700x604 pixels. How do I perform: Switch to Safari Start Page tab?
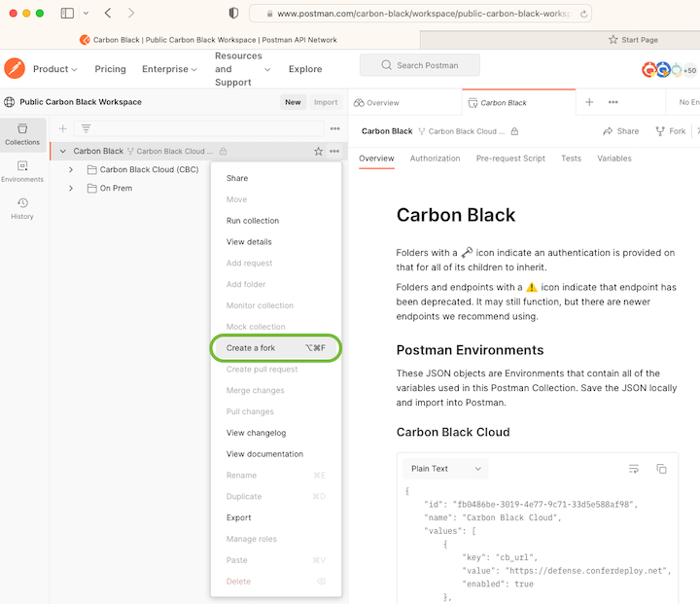[633, 40]
